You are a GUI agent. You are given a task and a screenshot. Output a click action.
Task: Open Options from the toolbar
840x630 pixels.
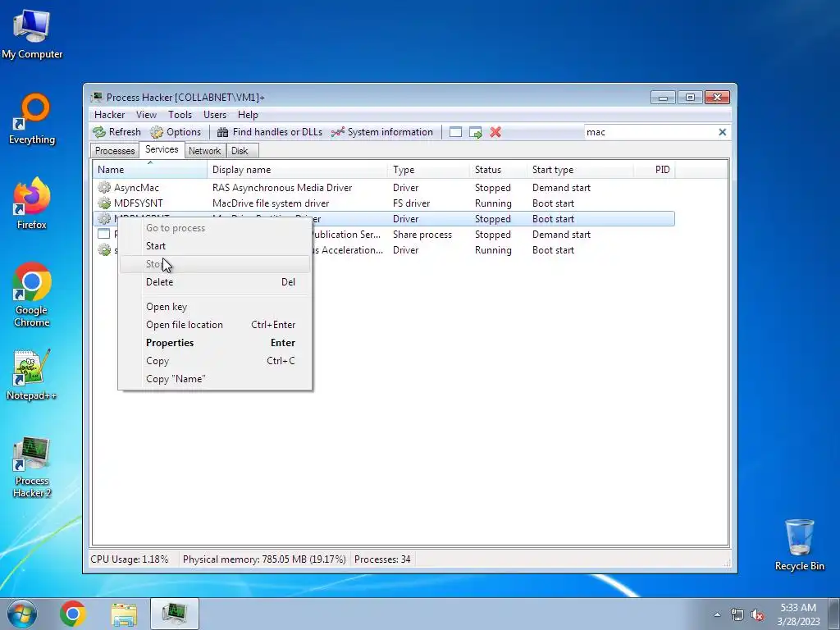[x=176, y=132]
